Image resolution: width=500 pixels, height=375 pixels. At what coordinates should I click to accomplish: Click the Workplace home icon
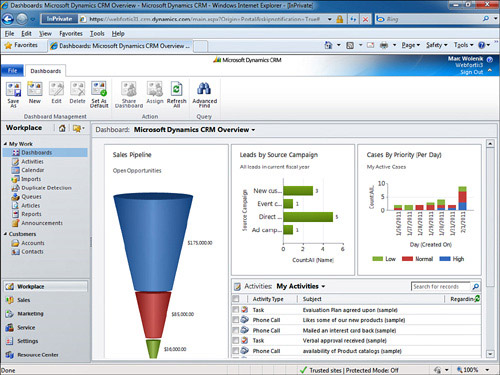62,128
